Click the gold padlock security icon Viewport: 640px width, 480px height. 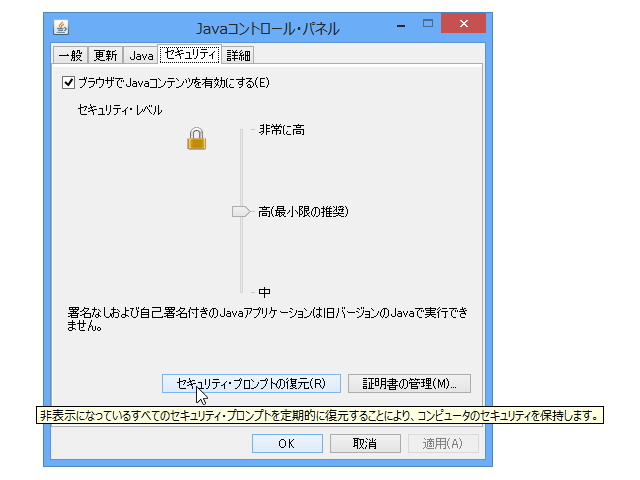click(x=196, y=139)
